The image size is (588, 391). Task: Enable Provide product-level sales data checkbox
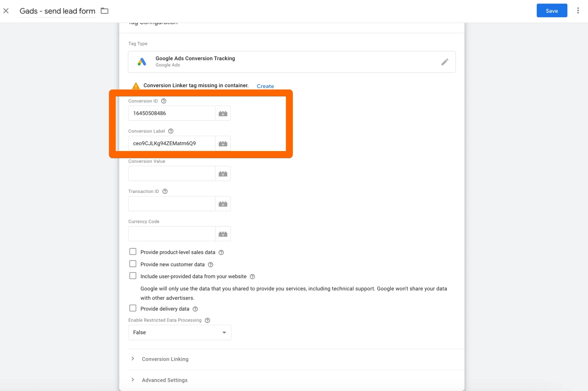pyautogui.click(x=133, y=252)
